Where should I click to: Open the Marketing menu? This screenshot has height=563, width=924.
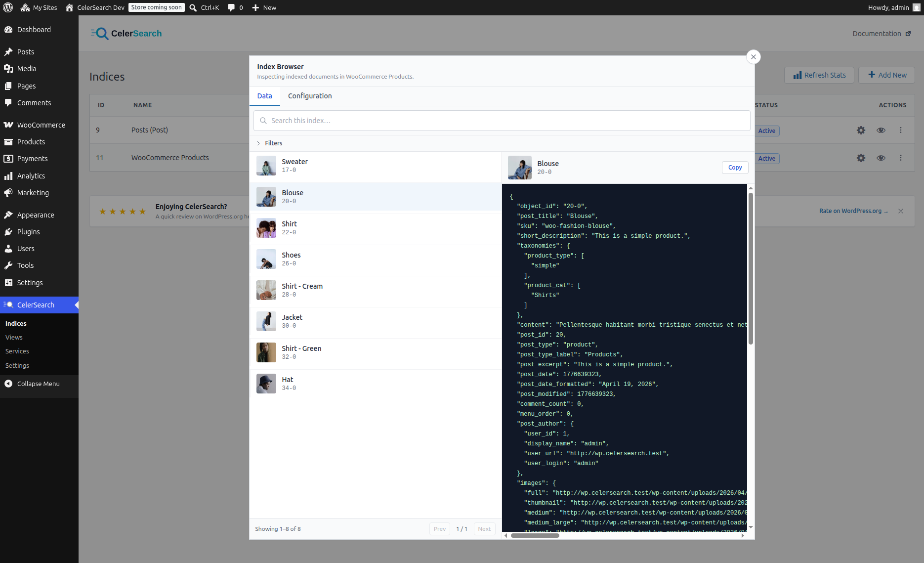[x=39, y=193]
